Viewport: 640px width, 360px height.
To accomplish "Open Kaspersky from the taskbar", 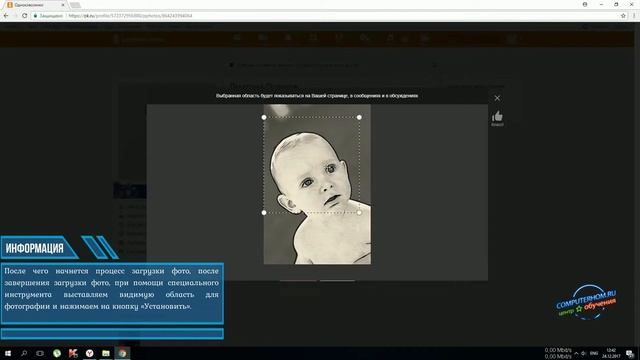I will pyautogui.click(x=73, y=353).
